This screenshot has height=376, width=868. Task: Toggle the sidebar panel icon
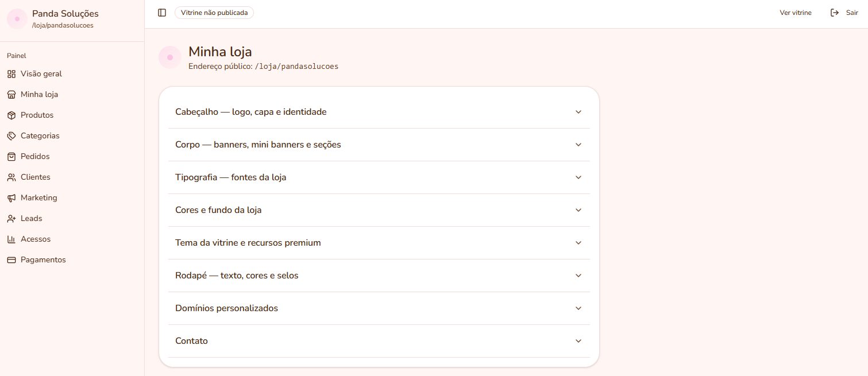[x=162, y=13]
